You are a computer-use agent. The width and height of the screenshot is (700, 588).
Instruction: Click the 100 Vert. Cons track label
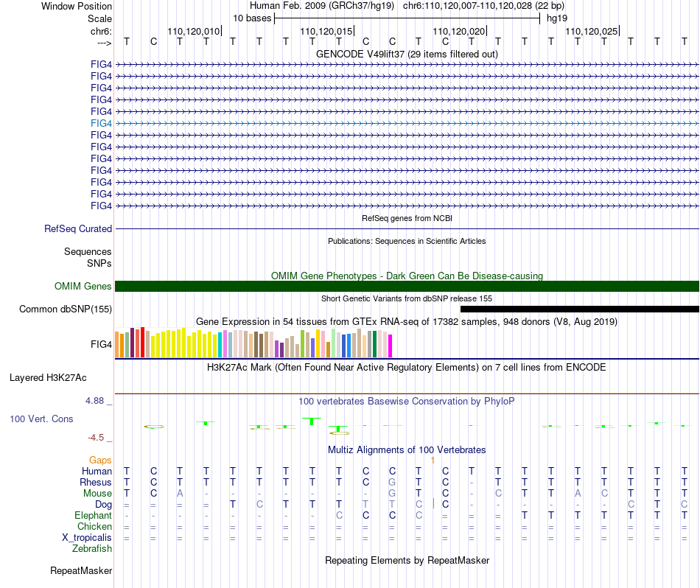pyautogui.click(x=41, y=419)
